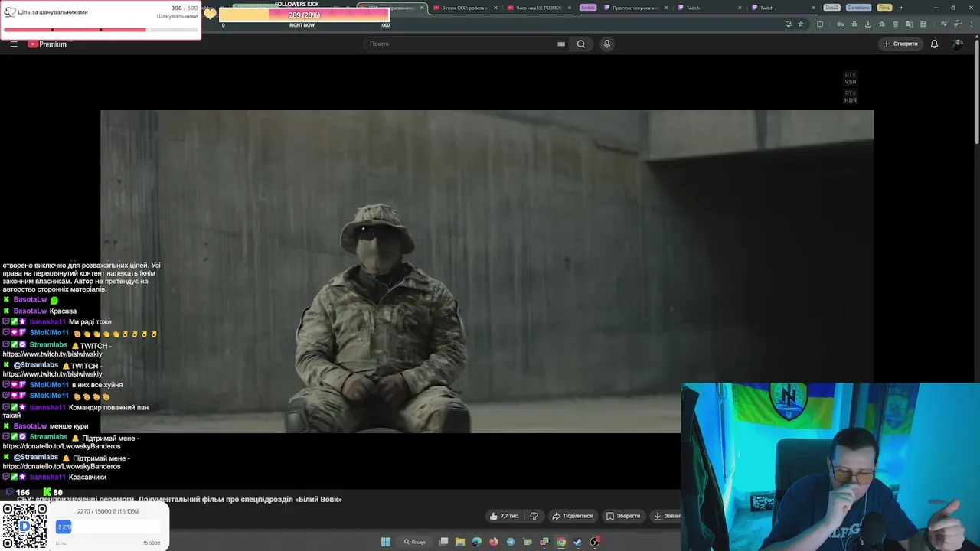Open the Donations tab group
Screen dimensions: 980x551
point(858,8)
